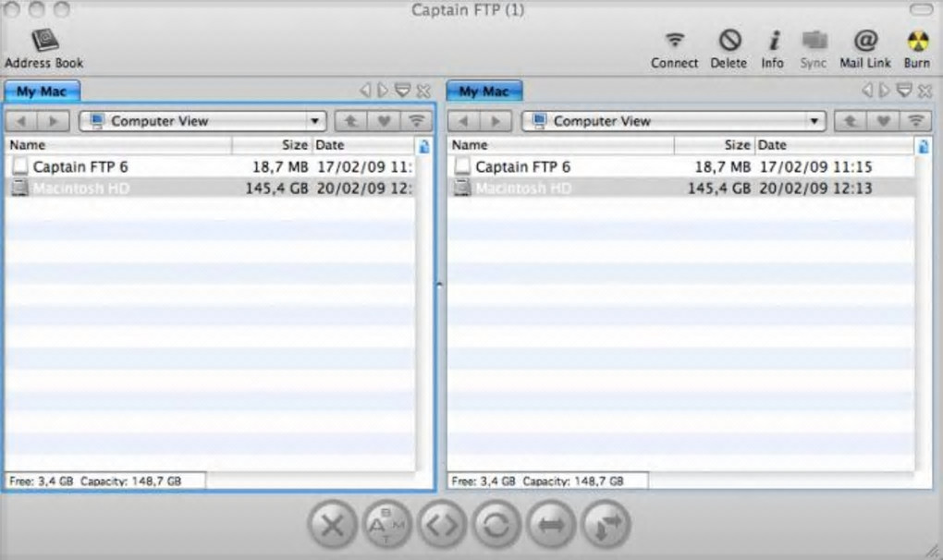Click left pane permissions lock column icon
Screen dimensions: 943x560
(x=424, y=145)
